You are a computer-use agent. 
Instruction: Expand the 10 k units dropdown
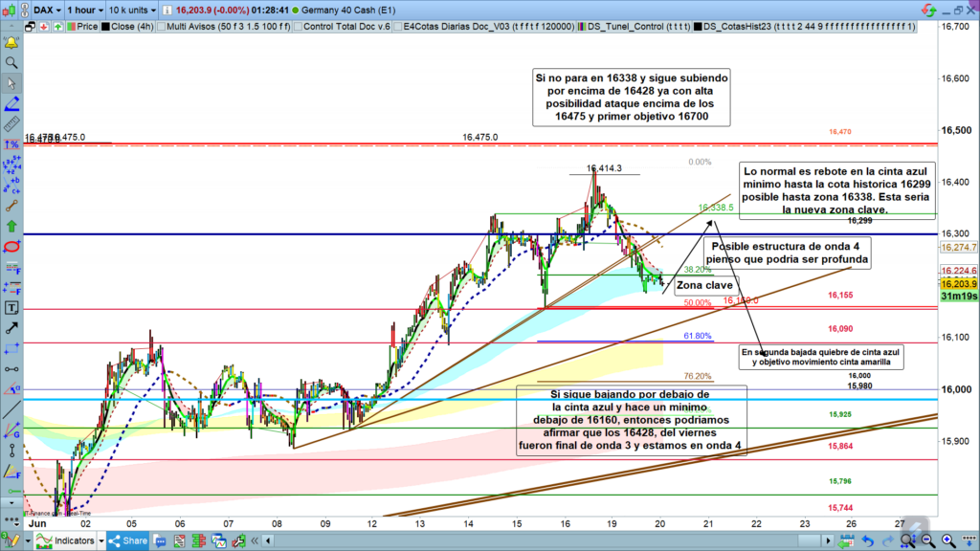[133, 9]
